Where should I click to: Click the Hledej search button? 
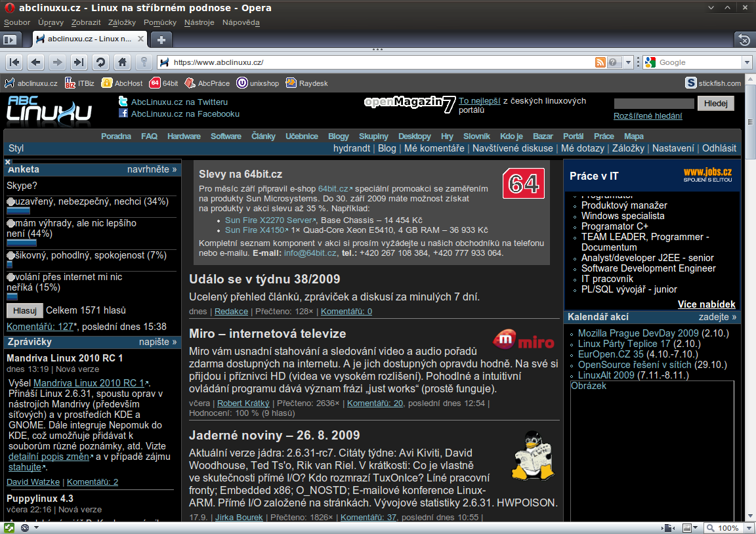(x=715, y=103)
